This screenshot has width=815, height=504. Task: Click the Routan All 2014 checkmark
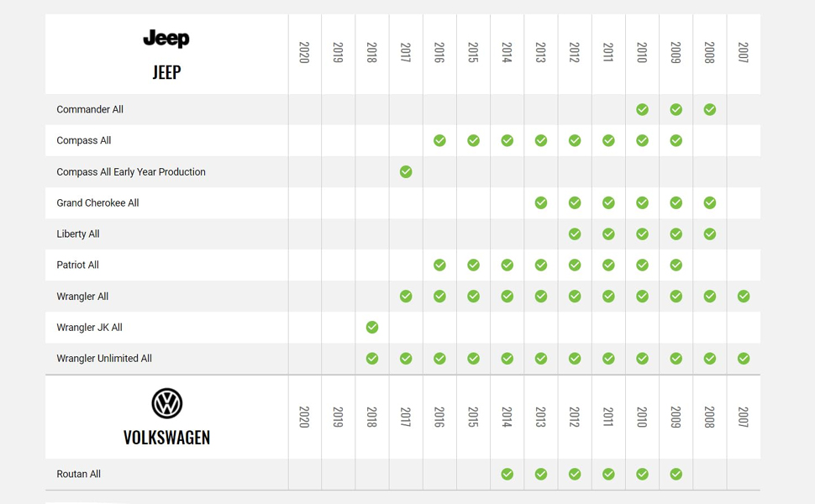coord(507,475)
